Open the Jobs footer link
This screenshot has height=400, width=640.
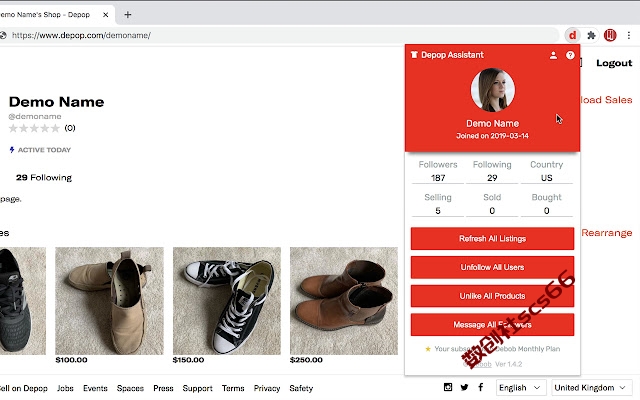(x=65, y=388)
